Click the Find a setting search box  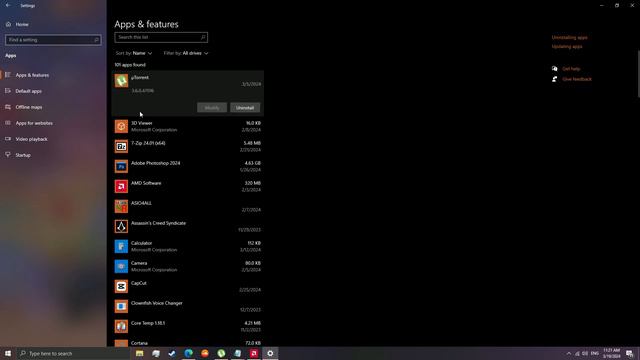[53, 40]
